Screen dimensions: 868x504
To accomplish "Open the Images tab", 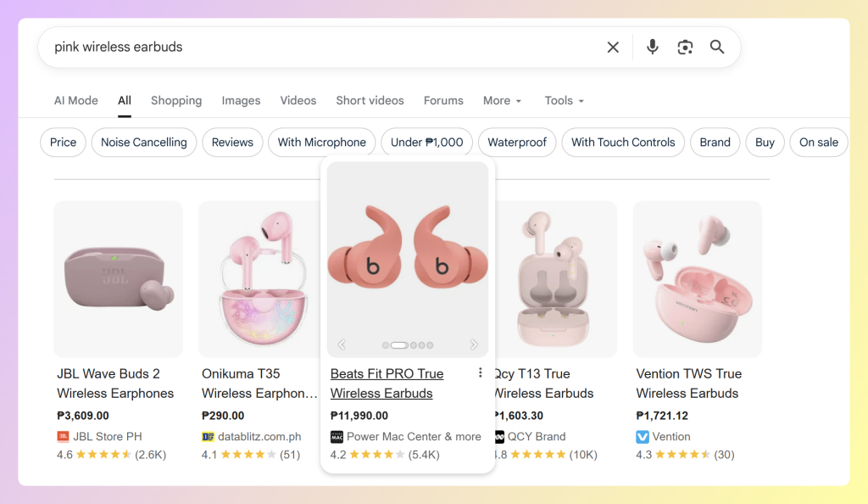I will pyautogui.click(x=241, y=100).
